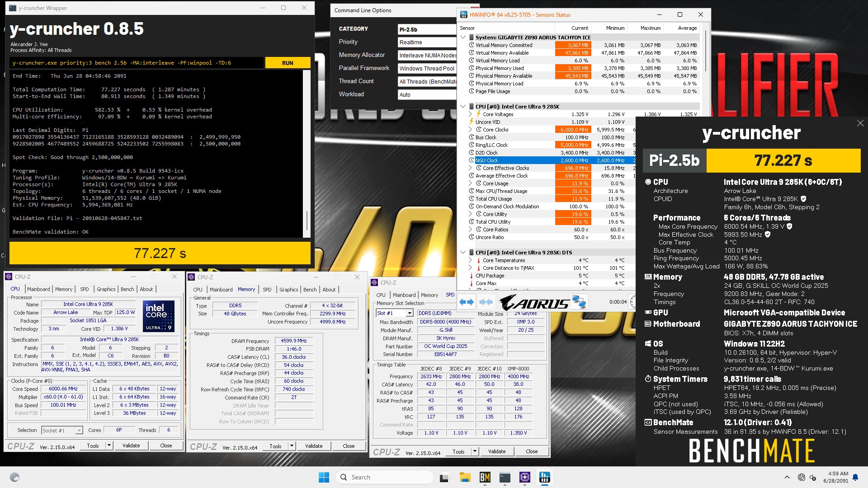Click the BenchMate code-bracket icon
The width and height of the screenshot is (868, 488).
(648, 422)
